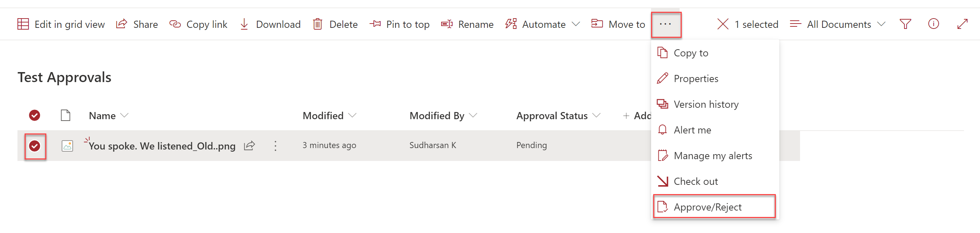Click the information icon in the toolbar
Image resolution: width=980 pixels, height=233 pixels.
(x=934, y=24)
